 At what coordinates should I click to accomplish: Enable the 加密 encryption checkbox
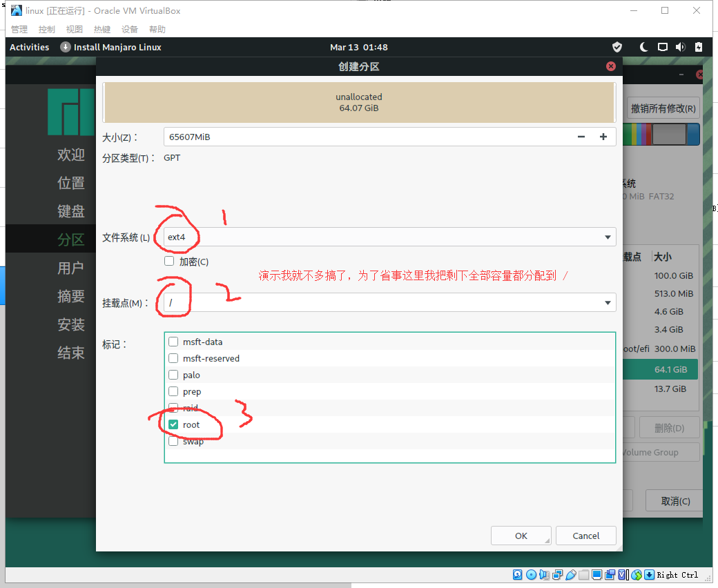(x=169, y=262)
